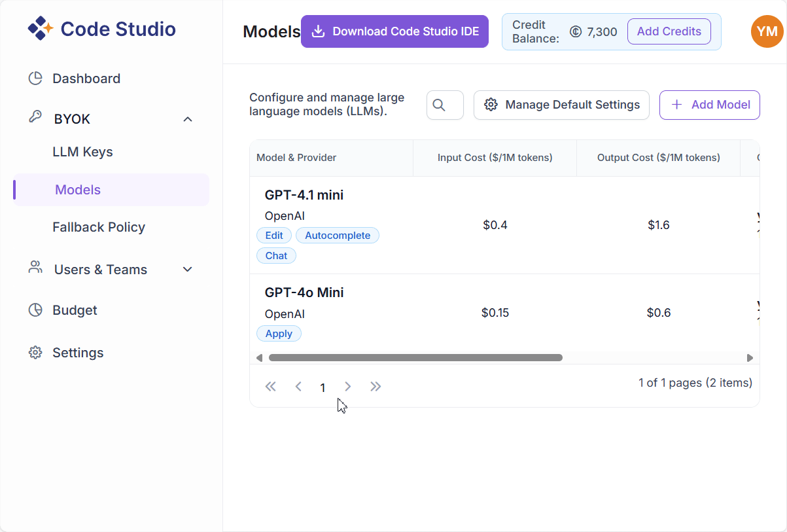Click previous page arrow in pagination
787x532 pixels.
pyautogui.click(x=298, y=387)
